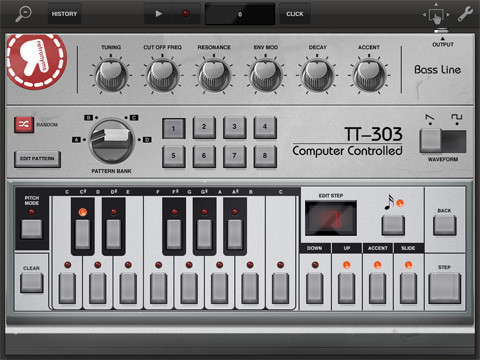The height and width of the screenshot is (360, 480).
Task: Select pattern button 1
Action: (x=174, y=128)
